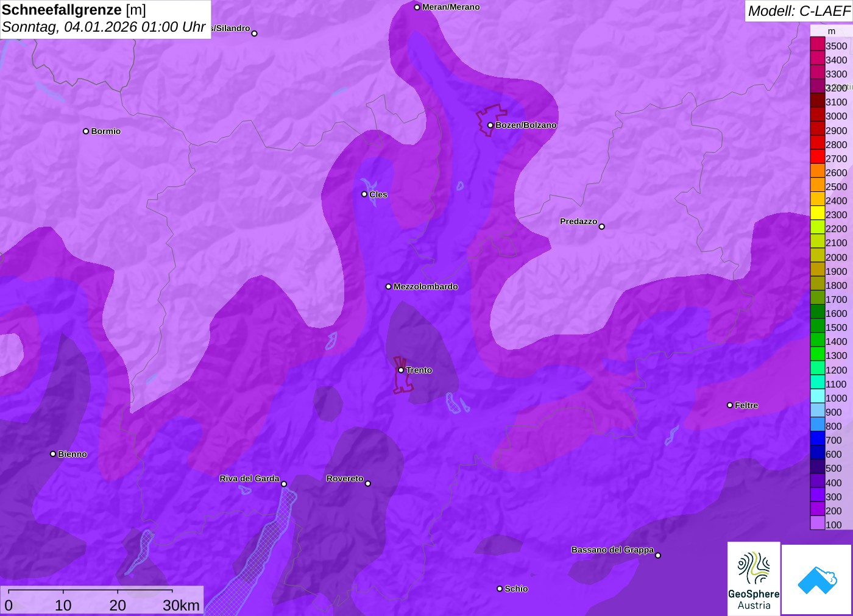The image size is (853, 616).
Task: Click the Bienno city marker dot
Action: [53, 454]
